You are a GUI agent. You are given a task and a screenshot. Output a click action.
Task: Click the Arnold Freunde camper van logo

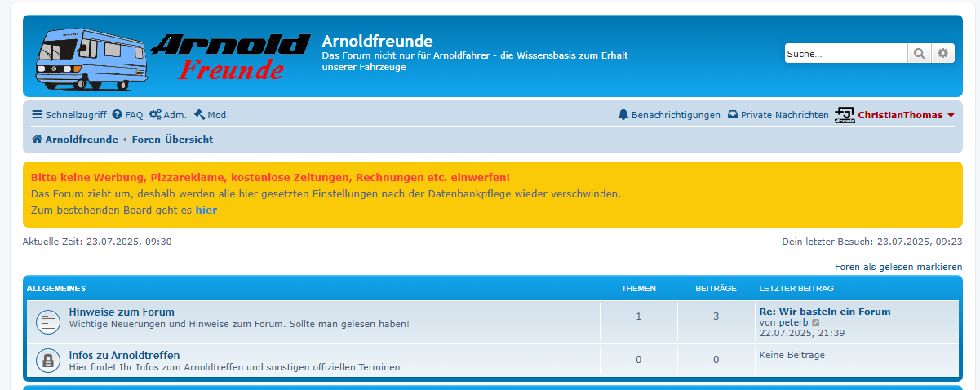[x=173, y=57]
